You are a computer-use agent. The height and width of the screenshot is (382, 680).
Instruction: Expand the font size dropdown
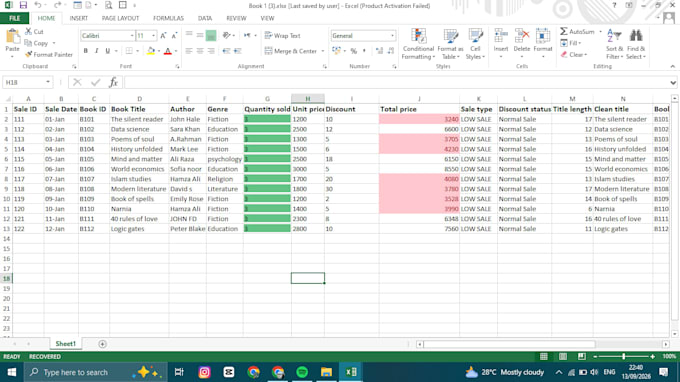154,36
